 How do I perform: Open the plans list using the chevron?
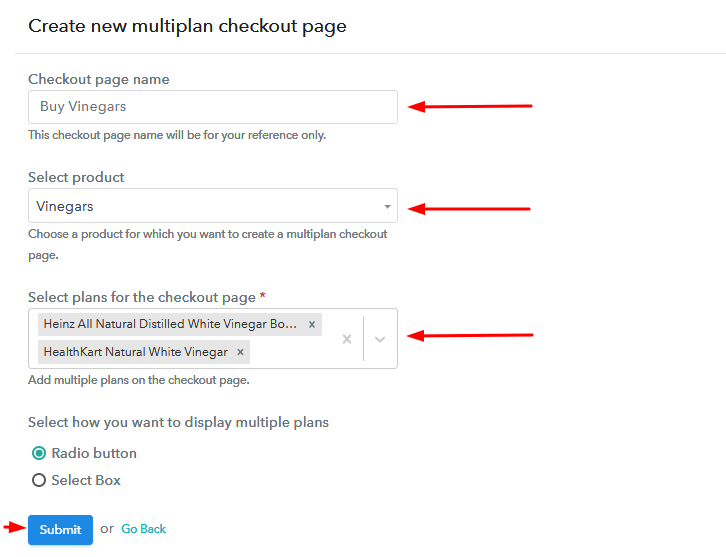coord(380,339)
